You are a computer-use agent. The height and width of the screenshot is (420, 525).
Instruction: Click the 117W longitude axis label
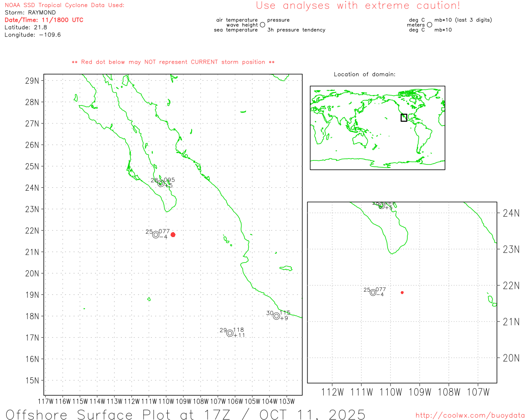46,402
